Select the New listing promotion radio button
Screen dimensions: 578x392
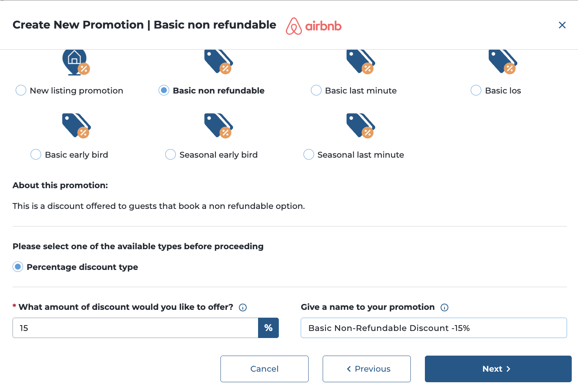pos(21,90)
